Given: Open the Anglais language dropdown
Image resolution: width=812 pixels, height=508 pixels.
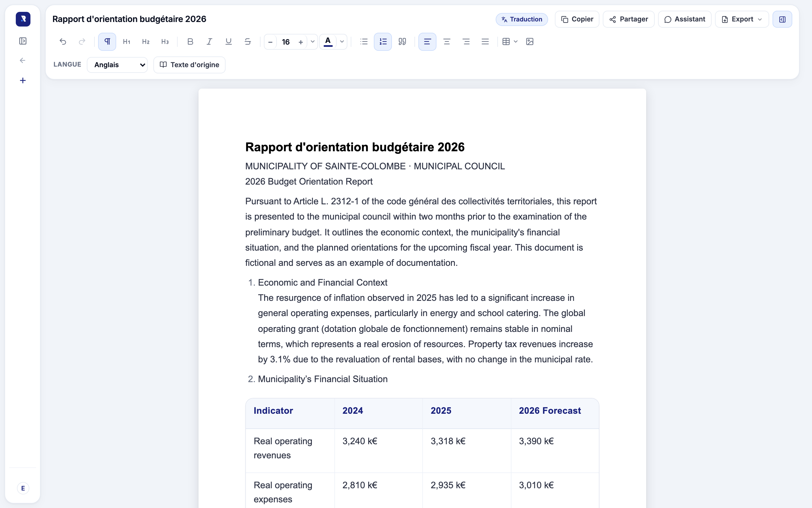Looking at the screenshot, I should 118,65.
